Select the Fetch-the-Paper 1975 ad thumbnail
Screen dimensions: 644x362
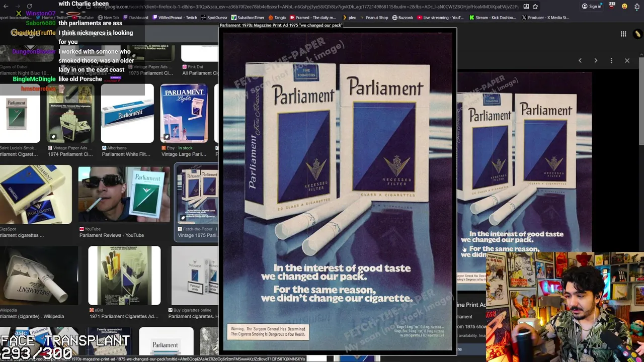pyautogui.click(x=197, y=194)
